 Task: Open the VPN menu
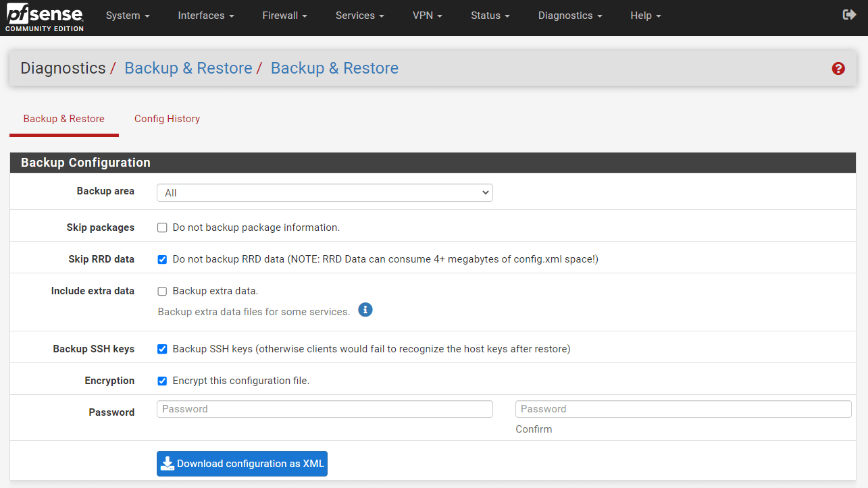[x=427, y=16]
